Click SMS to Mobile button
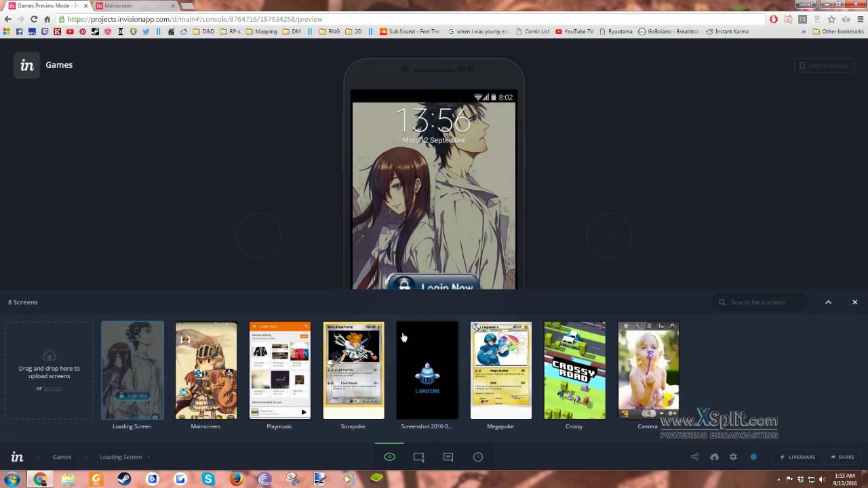This screenshot has height=488, width=868. [824, 66]
